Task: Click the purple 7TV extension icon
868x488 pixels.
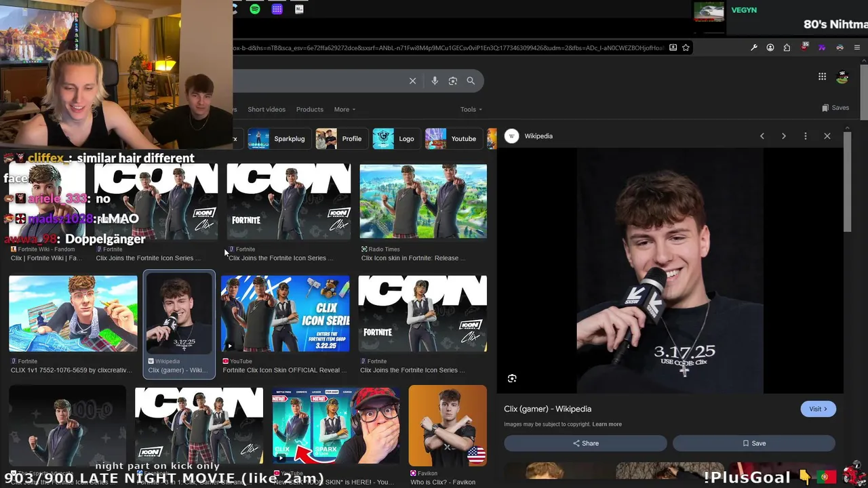Action: 822,47
